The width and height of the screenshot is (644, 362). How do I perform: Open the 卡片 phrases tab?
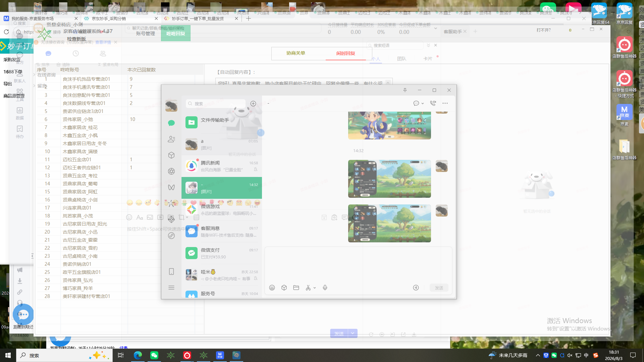pos(428,59)
